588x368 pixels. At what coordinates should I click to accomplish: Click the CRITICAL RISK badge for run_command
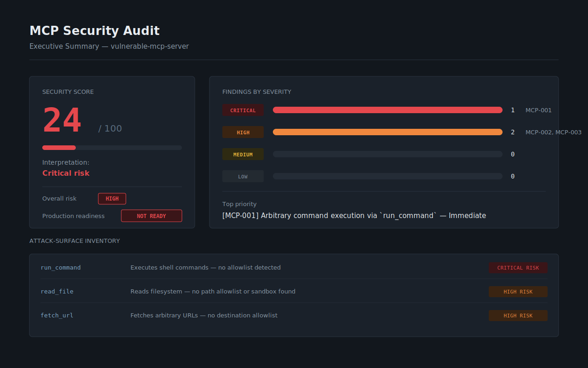518,268
